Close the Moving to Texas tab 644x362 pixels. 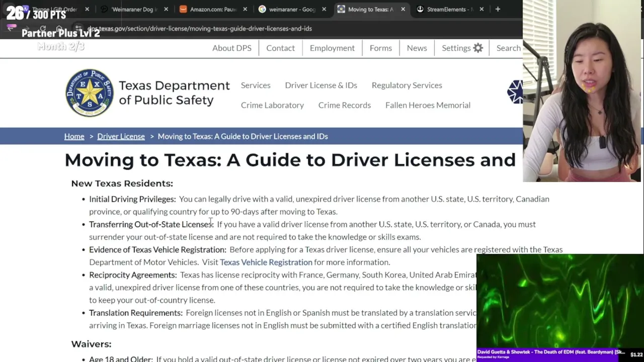coord(403,9)
